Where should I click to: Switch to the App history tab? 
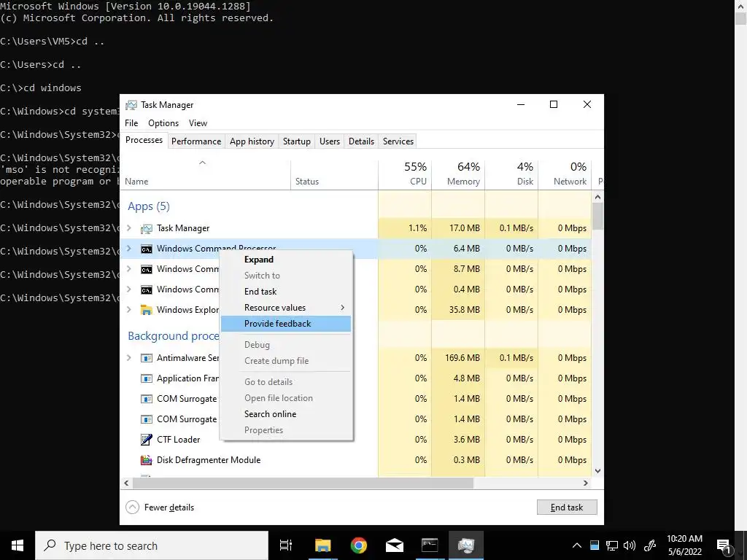tap(252, 141)
